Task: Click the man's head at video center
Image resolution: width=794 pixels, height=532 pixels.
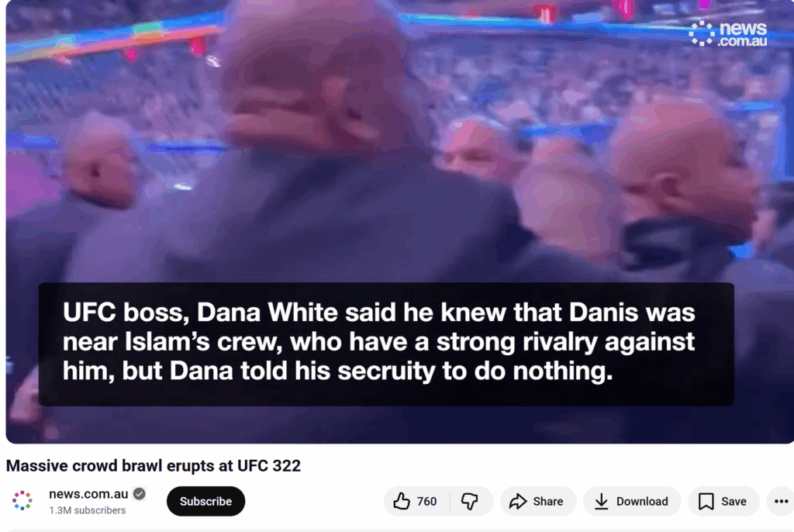Action: 314,76
